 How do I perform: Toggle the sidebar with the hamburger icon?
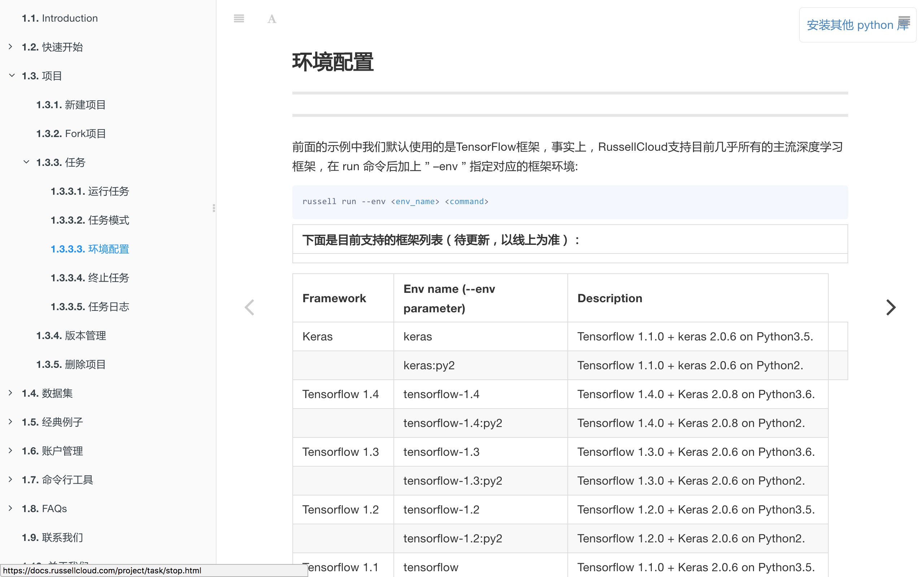pyautogui.click(x=239, y=18)
